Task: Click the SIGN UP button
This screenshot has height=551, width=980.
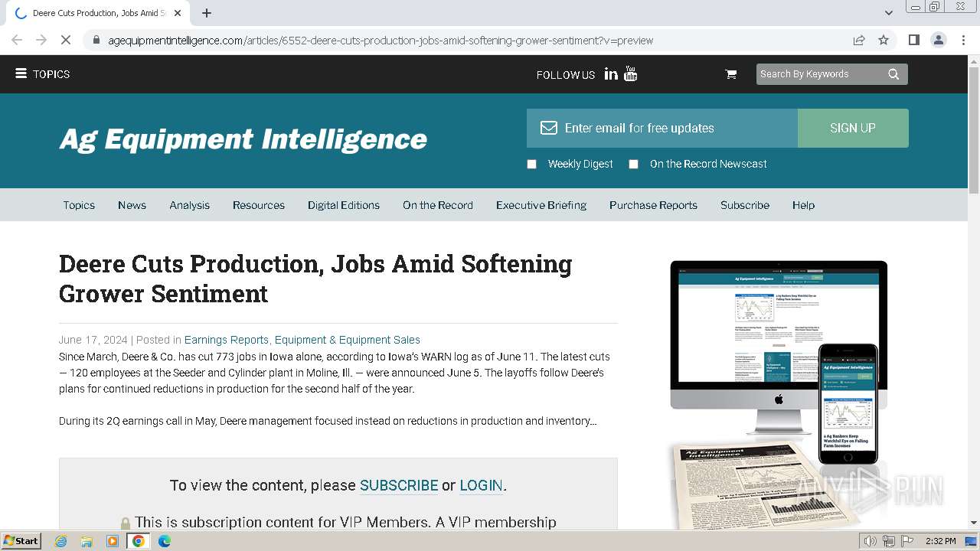Action: click(853, 128)
